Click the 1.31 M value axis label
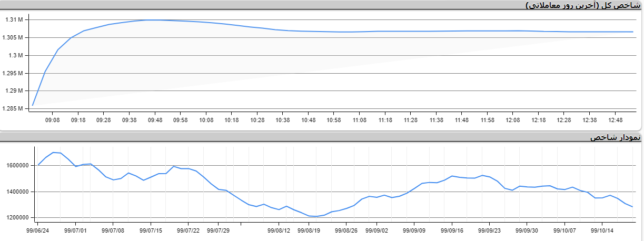The width and height of the screenshot is (644, 241). click(x=14, y=20)
